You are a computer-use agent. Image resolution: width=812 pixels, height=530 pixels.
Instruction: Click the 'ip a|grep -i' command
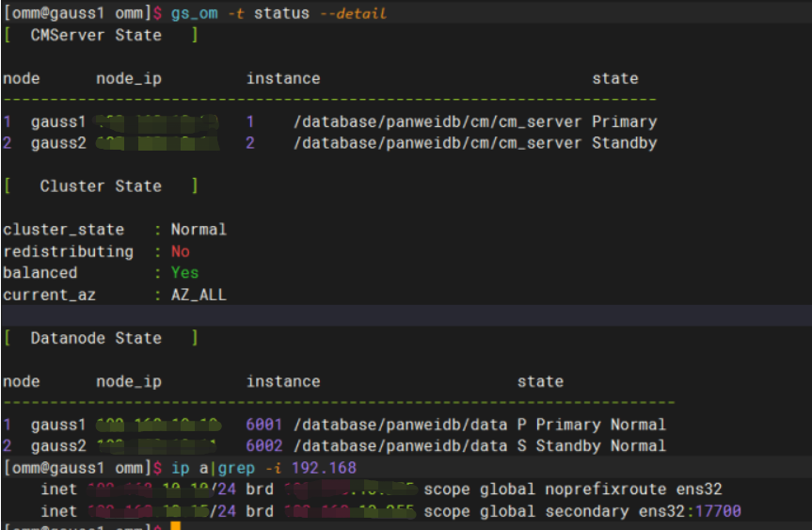point(227,468)
